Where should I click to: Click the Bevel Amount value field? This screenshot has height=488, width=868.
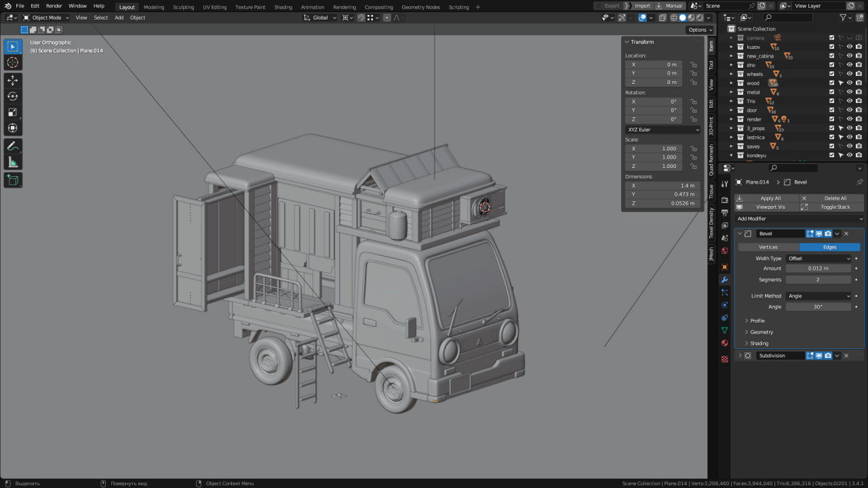[x=818, y=268]
